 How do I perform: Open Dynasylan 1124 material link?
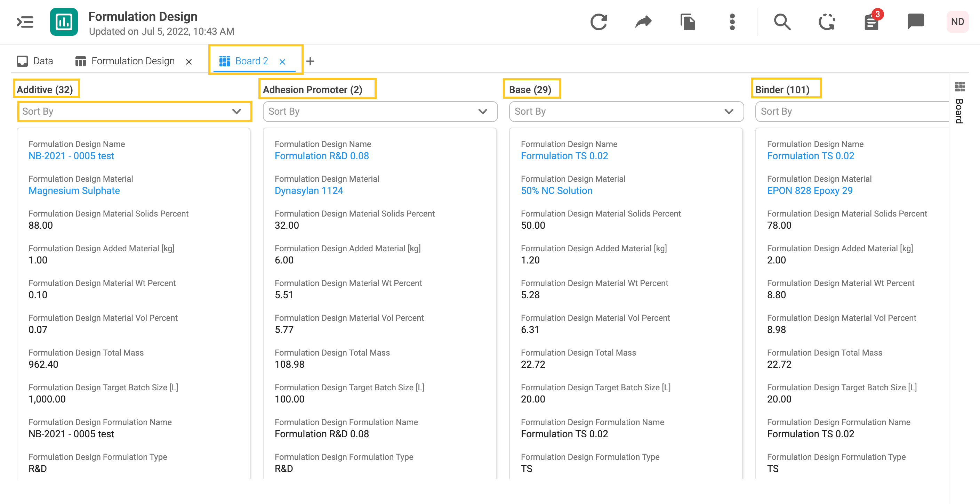click(309, 190)
